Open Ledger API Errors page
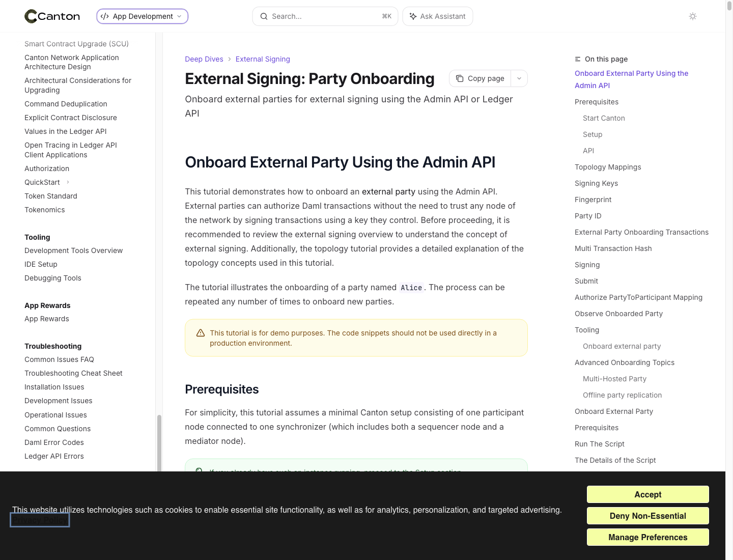This screenshot has width=733, height=560. (54, 456)
